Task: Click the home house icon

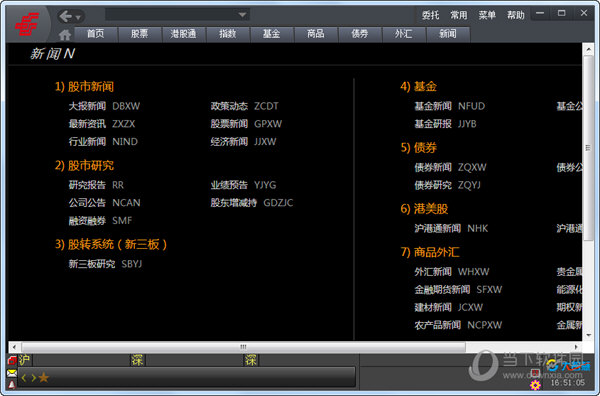Action: point(65,35)
